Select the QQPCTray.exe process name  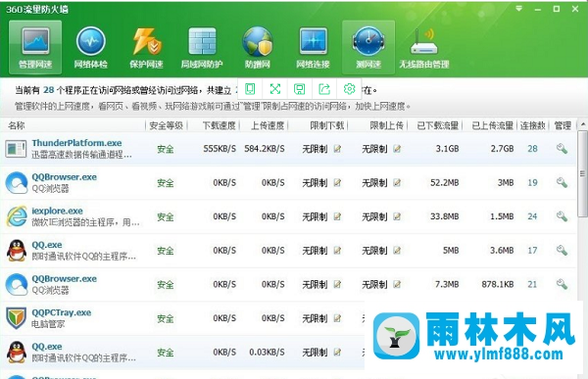(x=62, y=312)
